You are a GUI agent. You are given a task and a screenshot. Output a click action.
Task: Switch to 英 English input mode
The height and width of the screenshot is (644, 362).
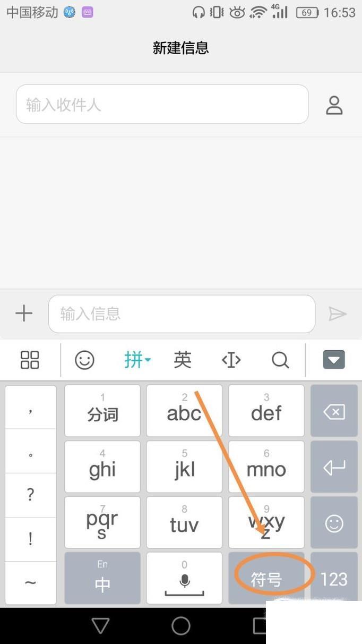182,360
